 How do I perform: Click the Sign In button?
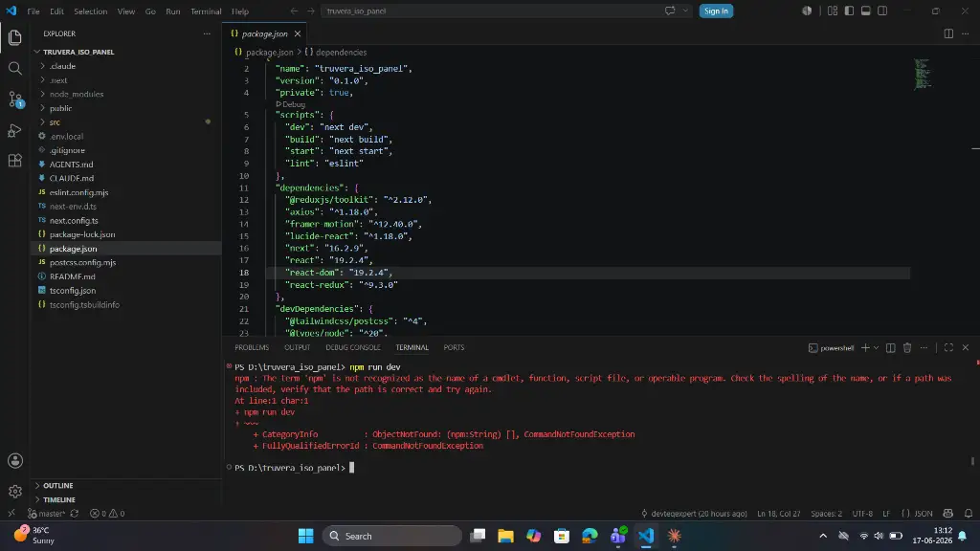pos(716,11)
